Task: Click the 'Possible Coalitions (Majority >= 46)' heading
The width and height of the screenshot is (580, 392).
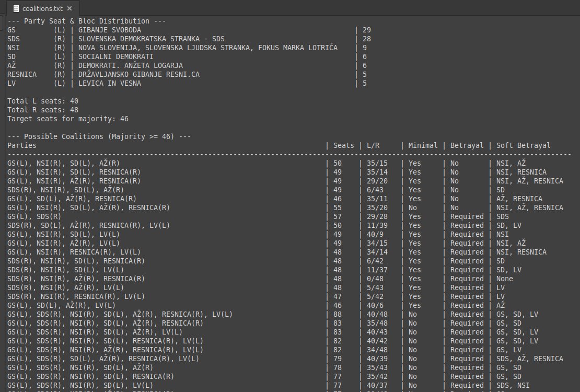Action: pyautogui.click(x=99, y=136)
